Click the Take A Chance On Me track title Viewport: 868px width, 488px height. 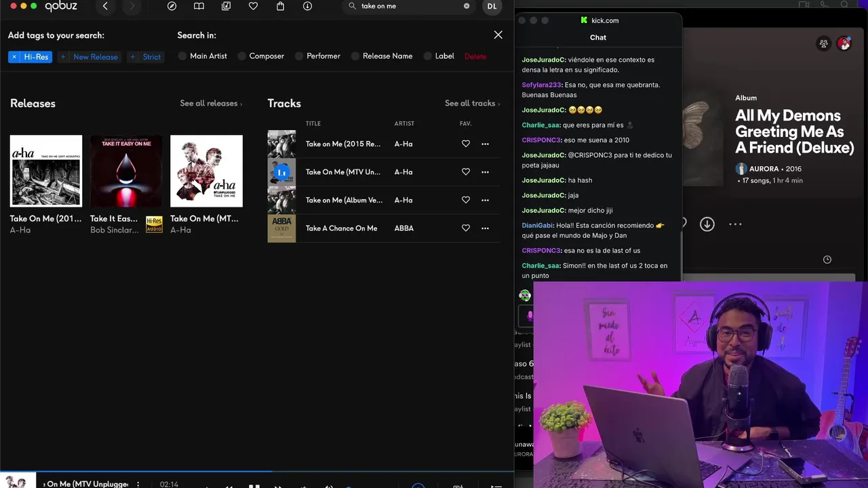click(341, 228)
